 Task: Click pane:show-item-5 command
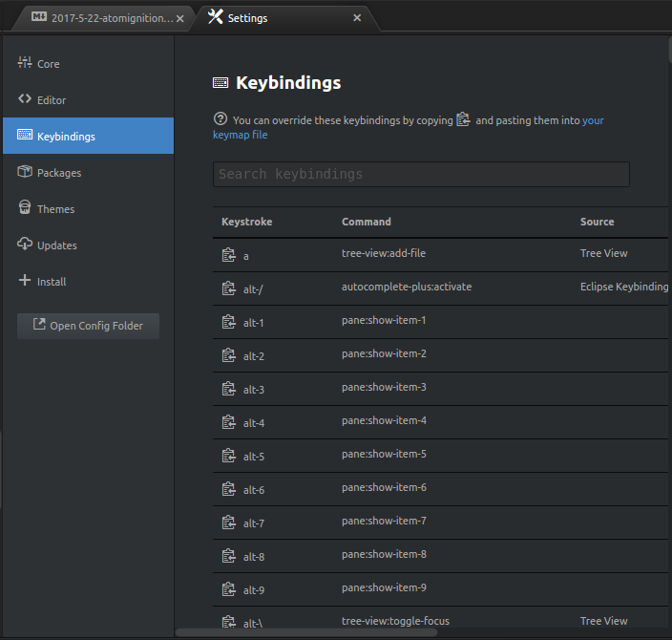pyautogui.click(x=384, y=454)
